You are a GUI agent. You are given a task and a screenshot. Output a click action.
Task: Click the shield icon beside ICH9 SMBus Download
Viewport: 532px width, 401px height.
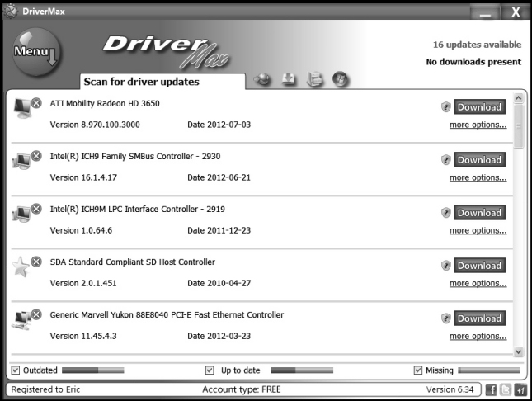pos(446,160)
